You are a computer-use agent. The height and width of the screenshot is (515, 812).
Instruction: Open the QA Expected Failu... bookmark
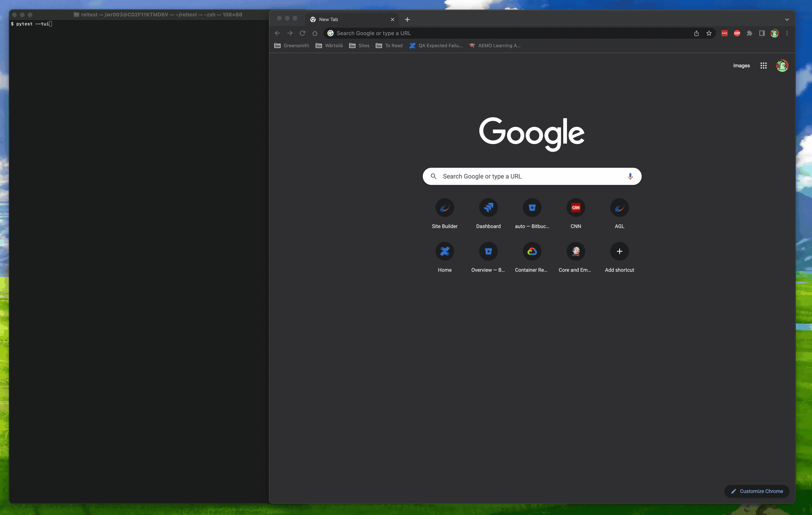coord(436,45)
